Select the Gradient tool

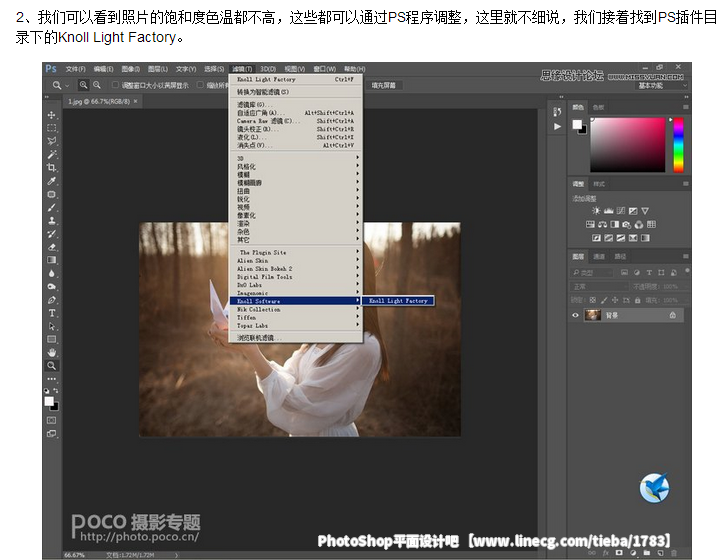click(x=51, y=260)
